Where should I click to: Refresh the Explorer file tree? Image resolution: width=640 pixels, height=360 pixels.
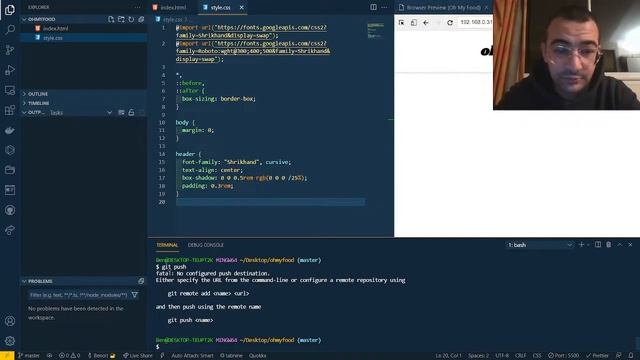pos(131,19)
